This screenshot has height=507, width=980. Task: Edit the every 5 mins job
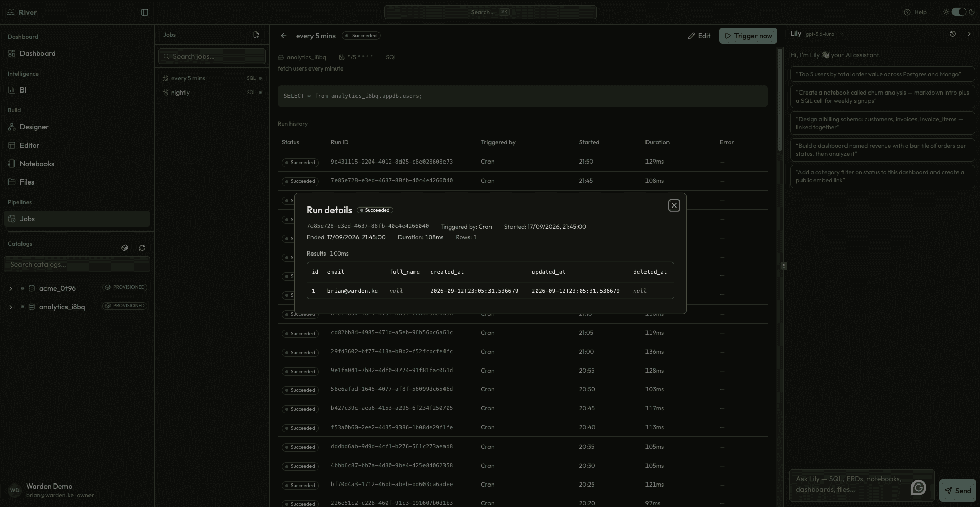click(x=699, y=36)
